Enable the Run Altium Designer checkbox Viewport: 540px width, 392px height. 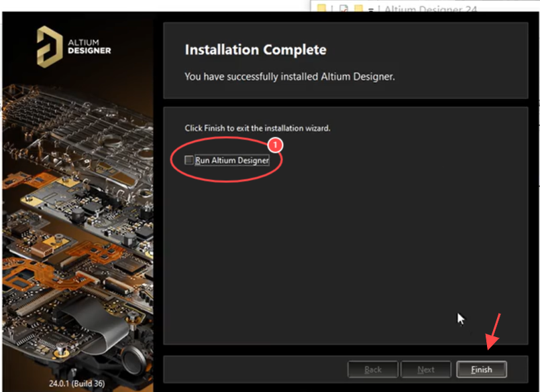pyautogui.click(x=188, y=160)
